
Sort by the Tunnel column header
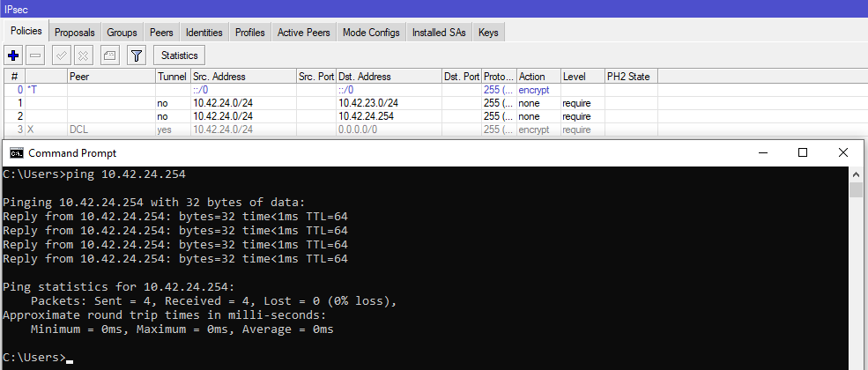tap(173, 77)
